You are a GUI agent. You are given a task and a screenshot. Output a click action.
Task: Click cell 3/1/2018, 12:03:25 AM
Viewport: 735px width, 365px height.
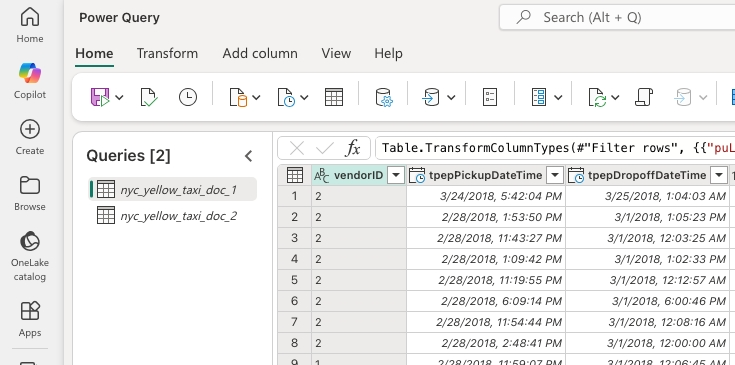[x=647, y=238]
